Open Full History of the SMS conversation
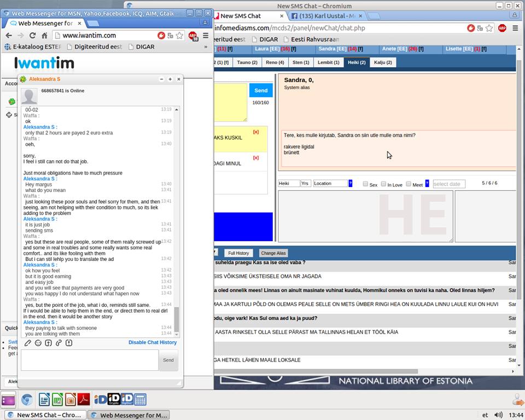 pyautogui.click(x=238, y=253)
